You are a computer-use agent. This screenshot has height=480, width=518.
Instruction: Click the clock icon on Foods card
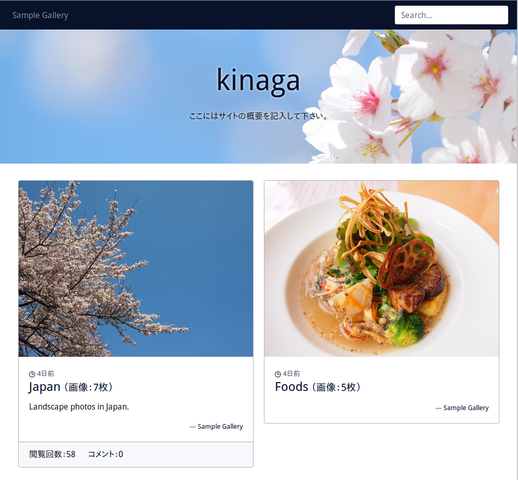pyautogui.click(x=278, y=374)
